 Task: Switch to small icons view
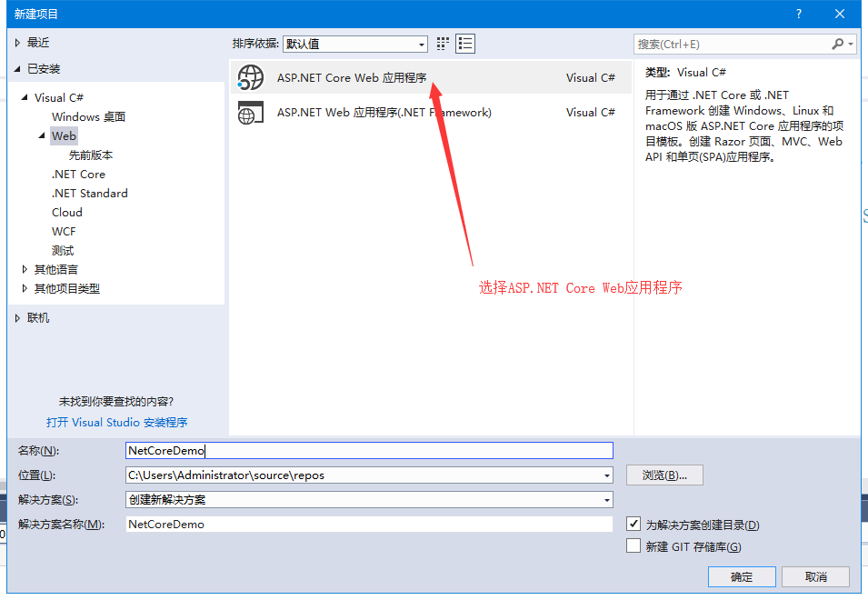pos(443,44)
